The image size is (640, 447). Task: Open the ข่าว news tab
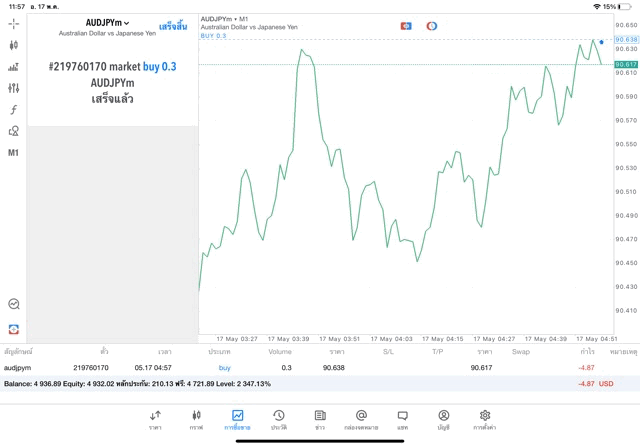[x=320, y=420]
